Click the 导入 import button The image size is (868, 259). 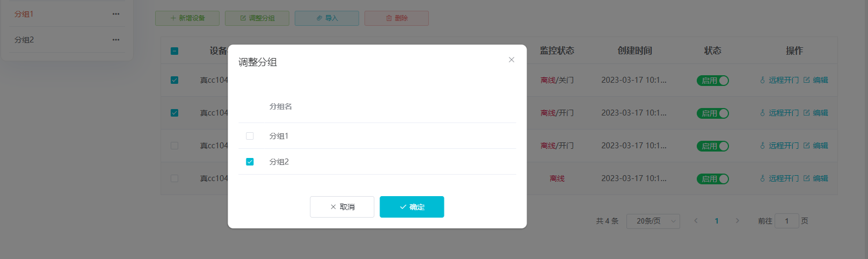327,18
